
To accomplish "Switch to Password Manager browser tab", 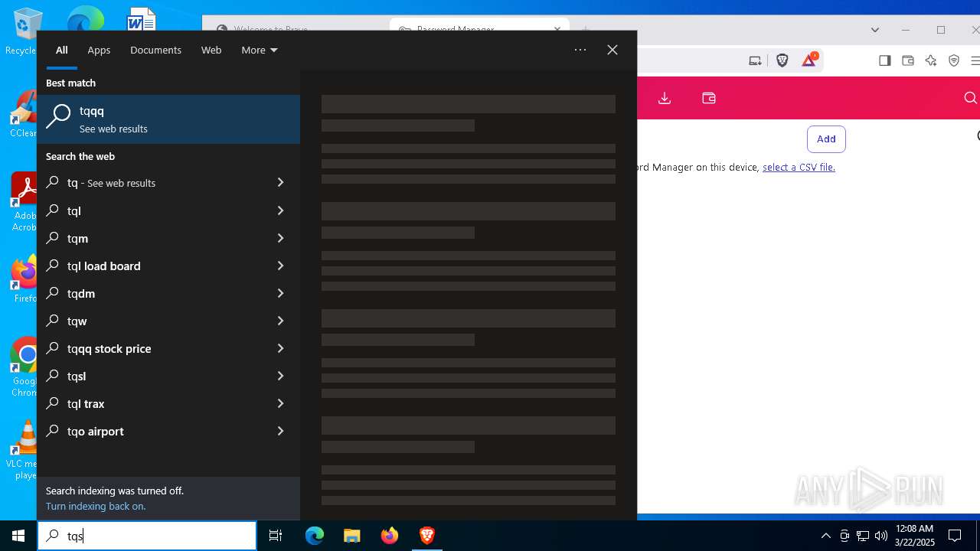I will click(x=479, y=28).
